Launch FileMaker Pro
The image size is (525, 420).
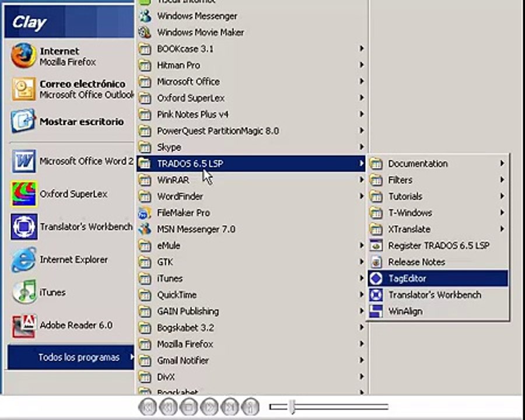click(x=251, y=213)
